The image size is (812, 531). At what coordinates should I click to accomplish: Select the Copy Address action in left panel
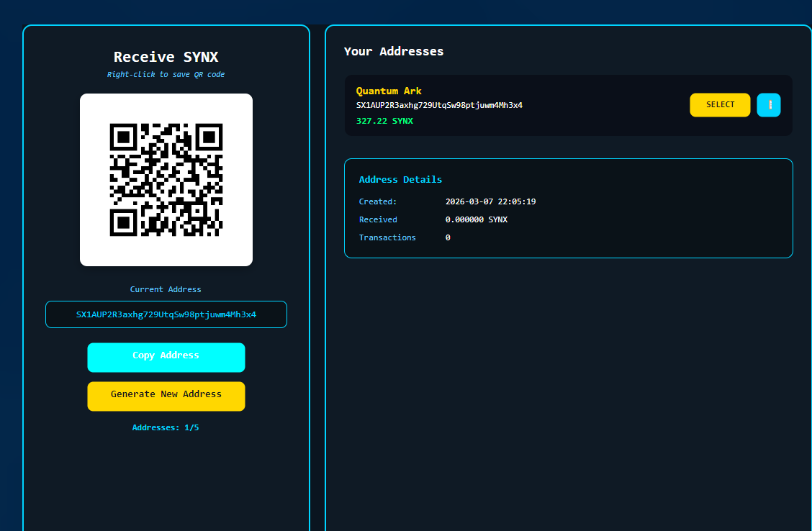pyautogui.click(x=166, y=357)
